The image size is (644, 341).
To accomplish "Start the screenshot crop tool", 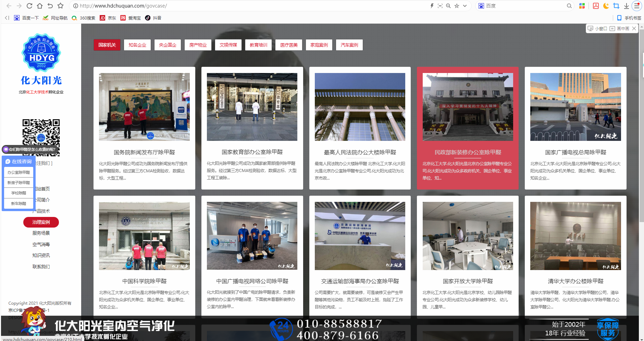I will (616, 6).
